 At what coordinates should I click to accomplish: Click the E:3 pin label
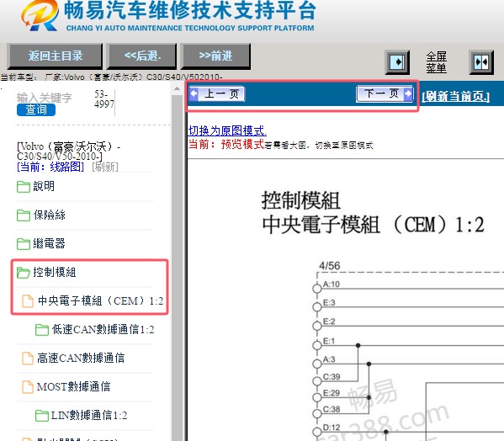click(x=329, y=302)
